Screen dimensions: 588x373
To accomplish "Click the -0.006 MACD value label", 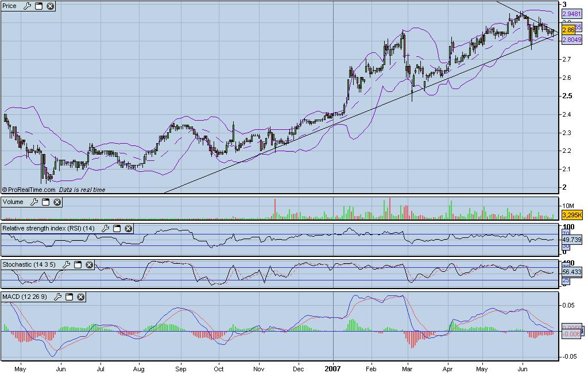I will pos(572,334).
